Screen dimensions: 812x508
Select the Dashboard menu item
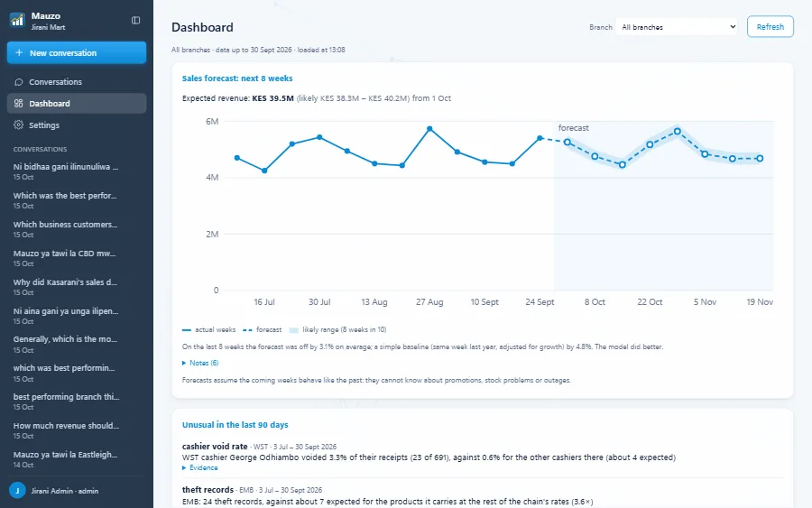[77, 104]
